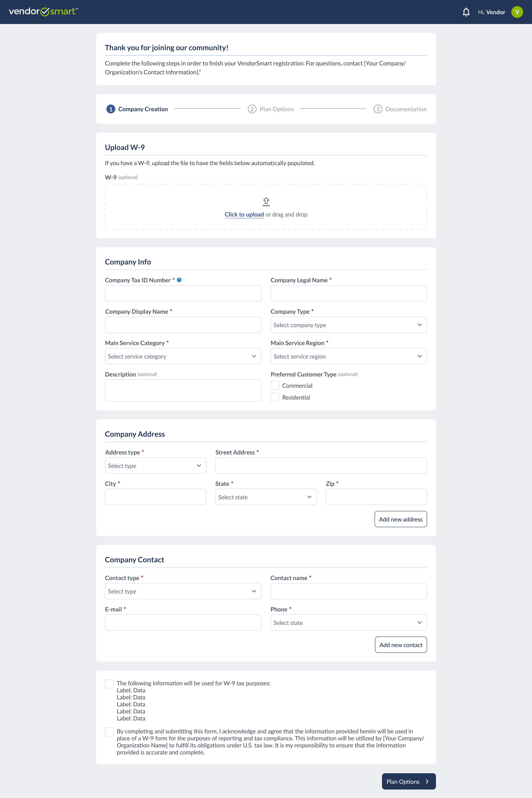Click the VendorSmart logo
Viewport: 532px width, 798px height.
click(43, 11)
